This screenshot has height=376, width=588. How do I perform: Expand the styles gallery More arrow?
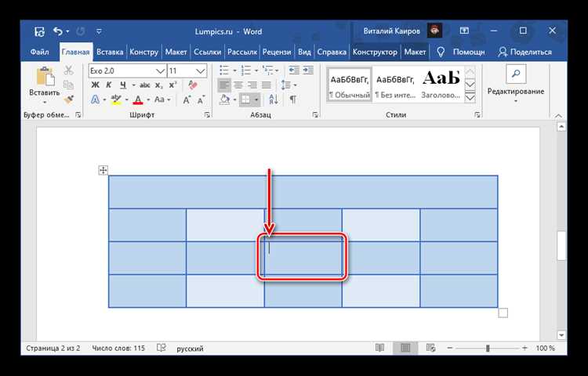470,98
